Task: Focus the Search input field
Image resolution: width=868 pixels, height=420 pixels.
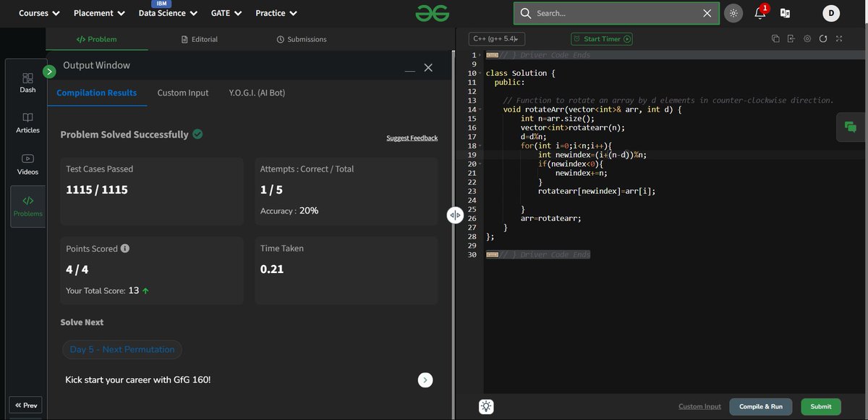Action: click(617, 13)
